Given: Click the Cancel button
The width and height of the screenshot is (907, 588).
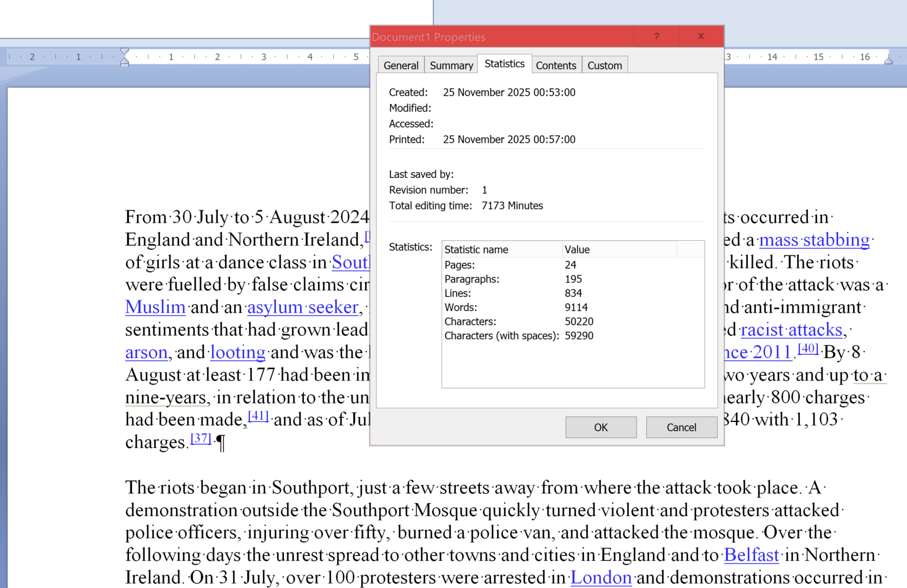Looking at the screenshot, I should click(681, 428).
